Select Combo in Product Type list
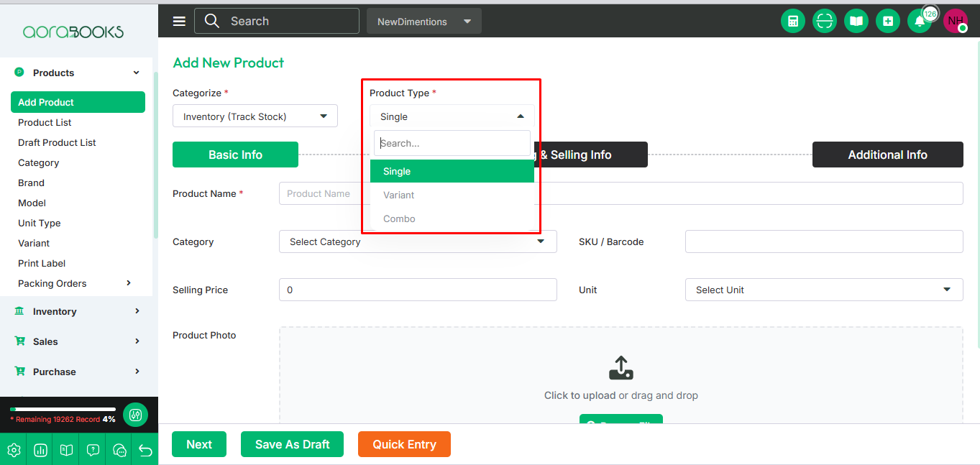The width and height of the screenshot is (980, 465). [x=452, y=218]
